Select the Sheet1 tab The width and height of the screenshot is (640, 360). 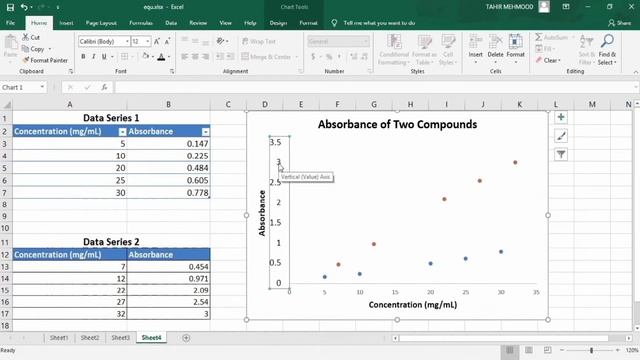[59, 338]
